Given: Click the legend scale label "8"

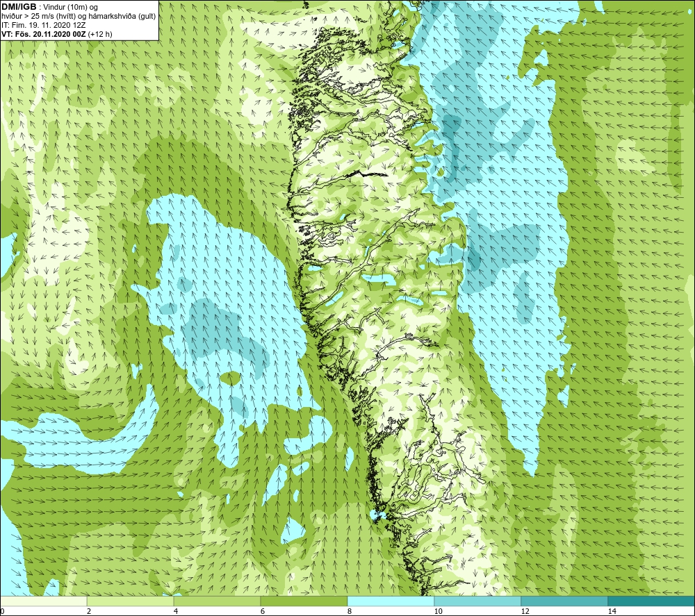Looking at the screenshot, I should [350, 612].
